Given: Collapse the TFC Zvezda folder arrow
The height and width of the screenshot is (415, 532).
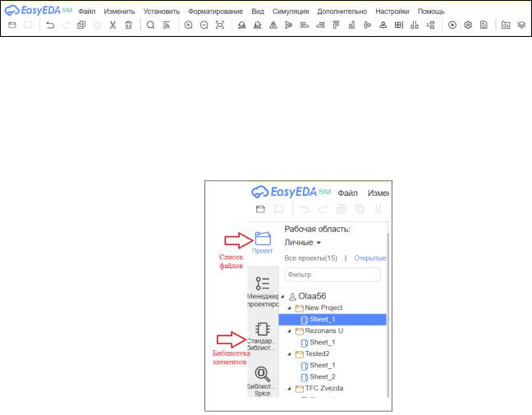Looking at the screenshot, I should click(290, 389).
